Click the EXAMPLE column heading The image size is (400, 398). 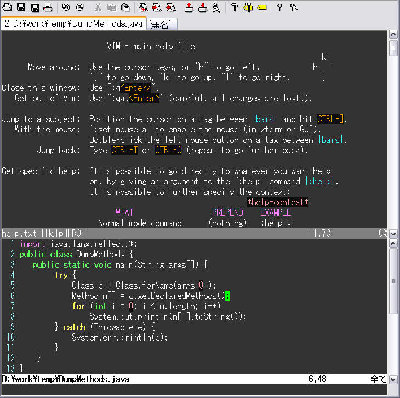[x=276, y=212]
